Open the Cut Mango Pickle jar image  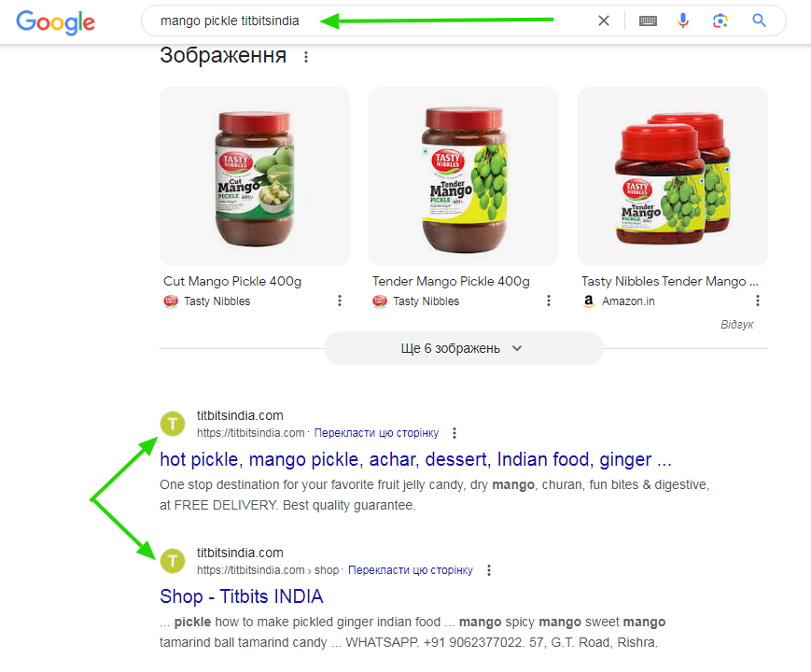coord(255,176)
